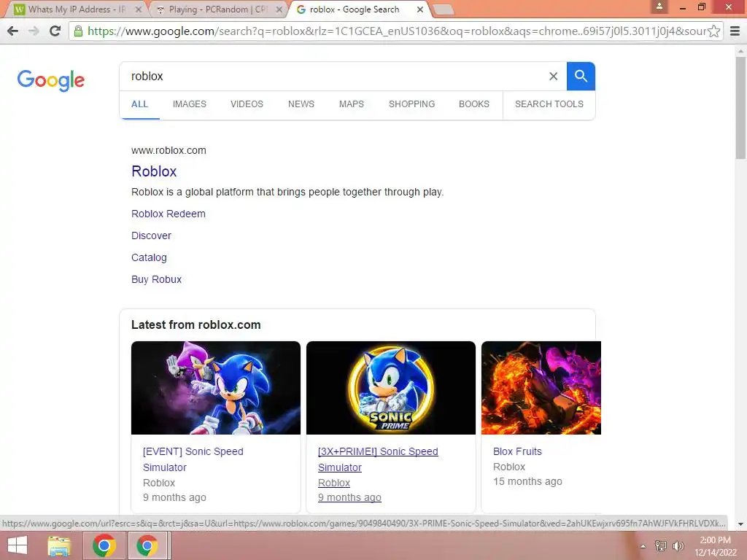Switch to IMAGES results
747x560 pixels.
pyautogui.click(x=190, y=104)
